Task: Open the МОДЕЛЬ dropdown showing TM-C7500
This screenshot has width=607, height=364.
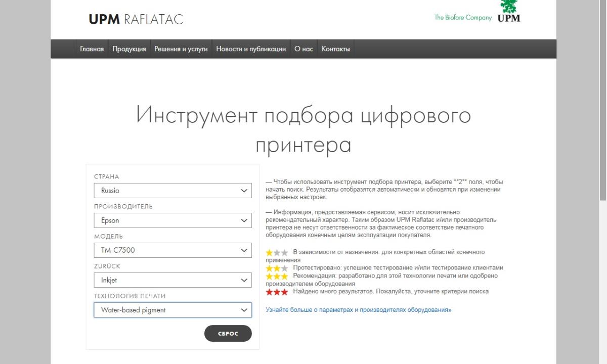Action: (x=172, y=250)
